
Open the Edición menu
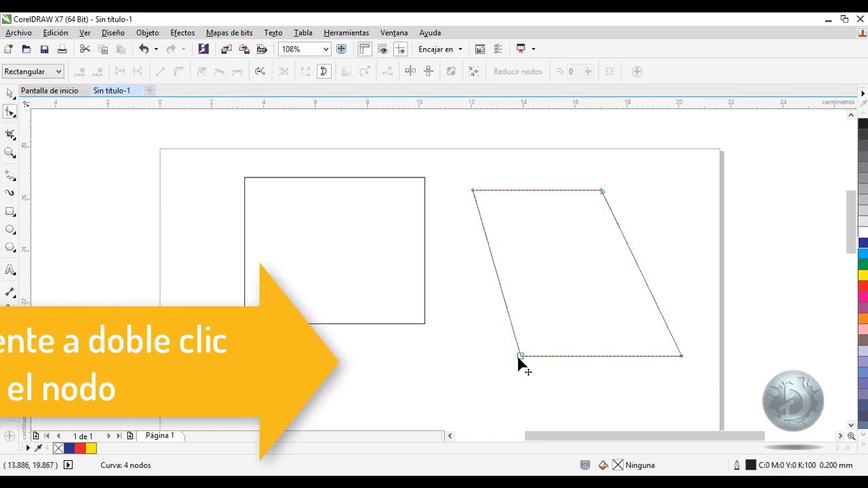56,33
